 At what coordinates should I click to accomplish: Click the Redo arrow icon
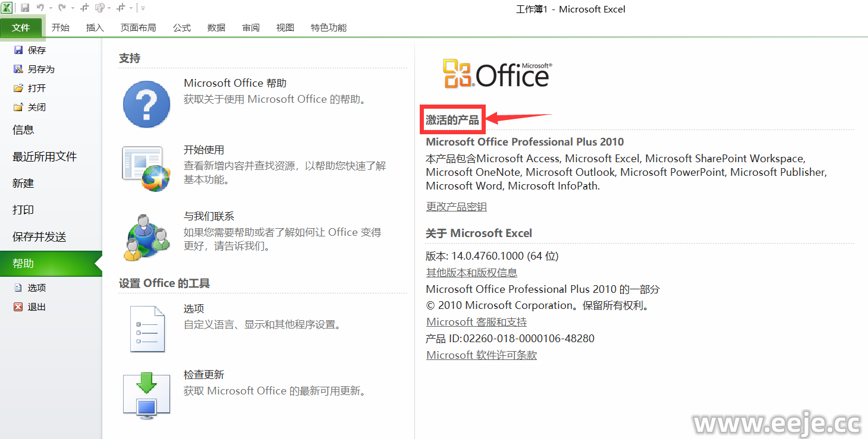click(x=61, y=8)
